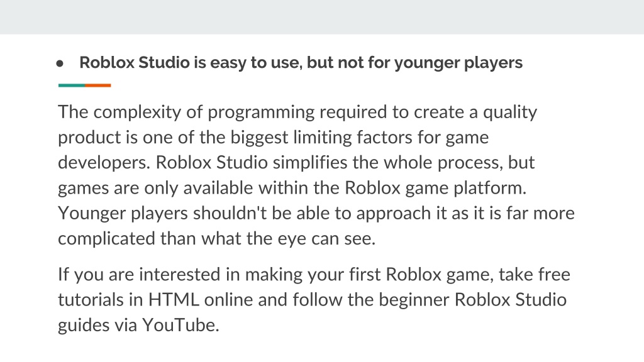Viewport: 644px width, 362px height.
Task: Click the orange segment of the underline
Action: tap(97, 85)
